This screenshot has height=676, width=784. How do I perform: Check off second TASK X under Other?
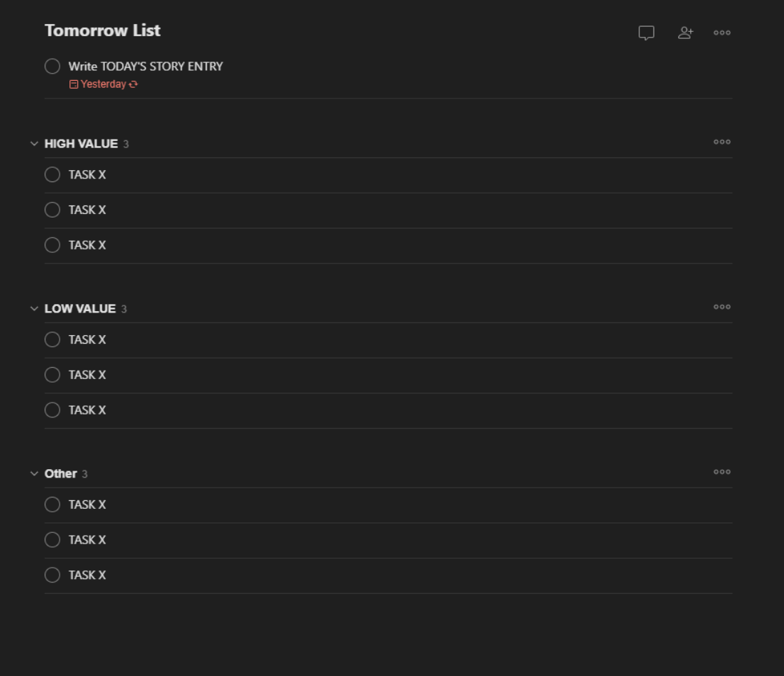click(x=52, y=540)
